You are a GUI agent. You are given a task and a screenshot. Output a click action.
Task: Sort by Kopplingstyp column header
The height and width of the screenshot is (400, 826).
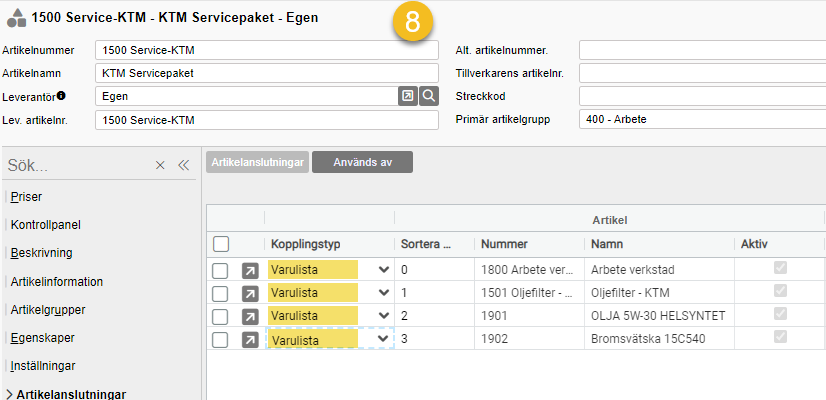coord(306,244)
